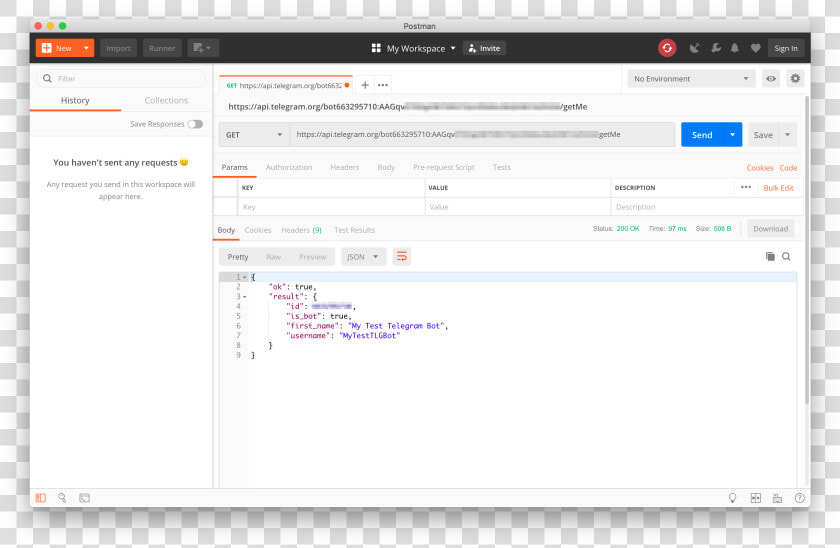Click the Import button
The width and height of the screenshot is (840, 548).
click(118, 48)
